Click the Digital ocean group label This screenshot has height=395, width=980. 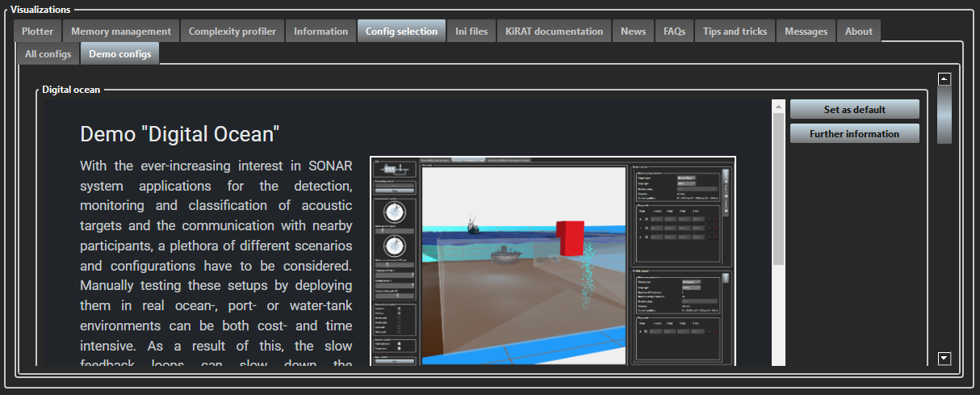pos(71,90)
